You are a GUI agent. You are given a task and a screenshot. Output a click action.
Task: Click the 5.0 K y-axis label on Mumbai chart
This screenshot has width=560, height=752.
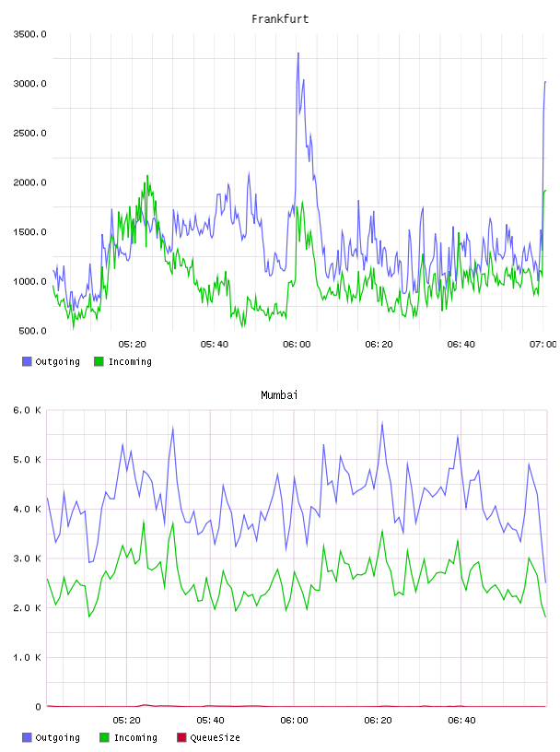coord(28,460)
